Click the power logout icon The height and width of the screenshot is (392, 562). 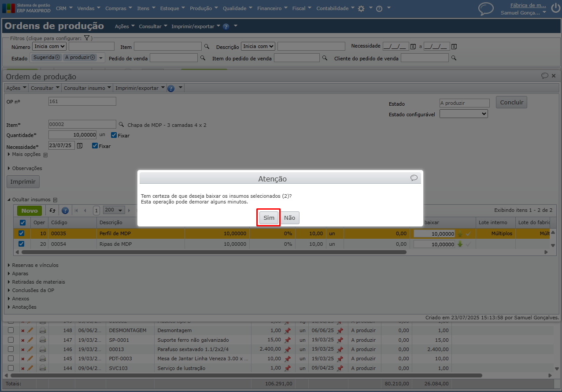click(555, 7)
